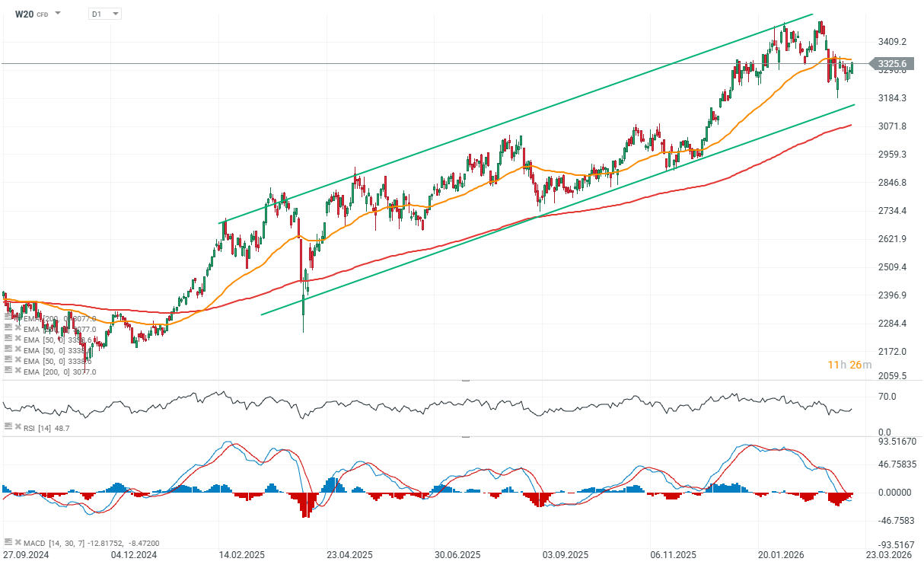The image size is (924, 568).
Task: Open settings icon of topmost EMA legend entry
Action: [7, 318]
